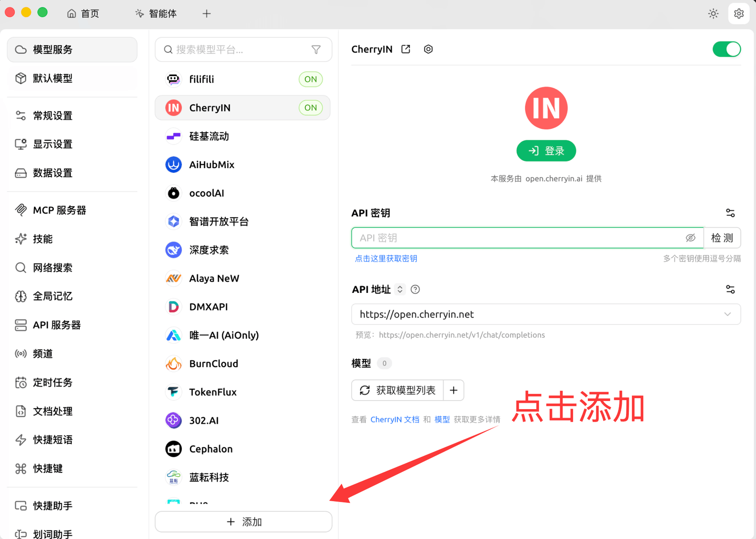Image resolution: width=756 pixels, height=539 pixels.
Task: Open 频道 section
Action: [x=72, y=354]
